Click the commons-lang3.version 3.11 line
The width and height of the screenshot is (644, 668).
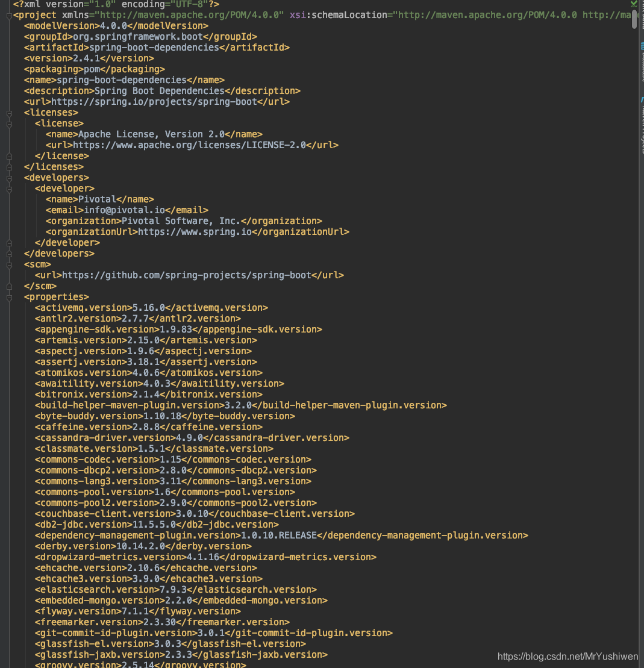[x=174, y=482]
